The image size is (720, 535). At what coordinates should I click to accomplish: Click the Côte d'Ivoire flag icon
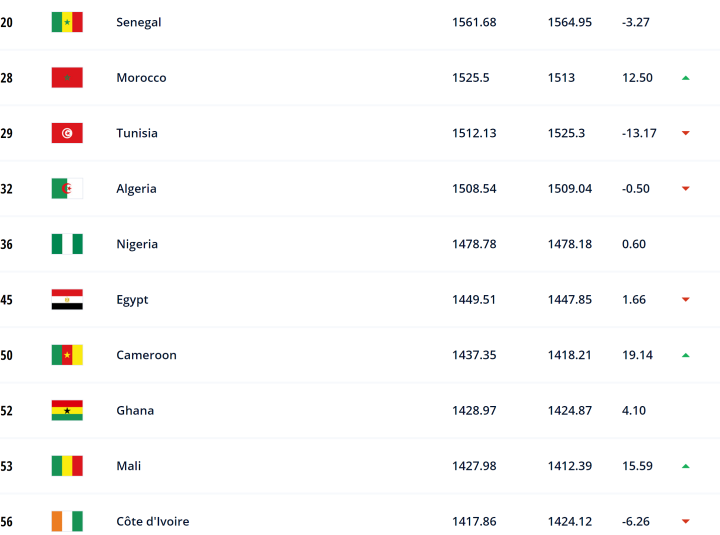tap(67, 521)
